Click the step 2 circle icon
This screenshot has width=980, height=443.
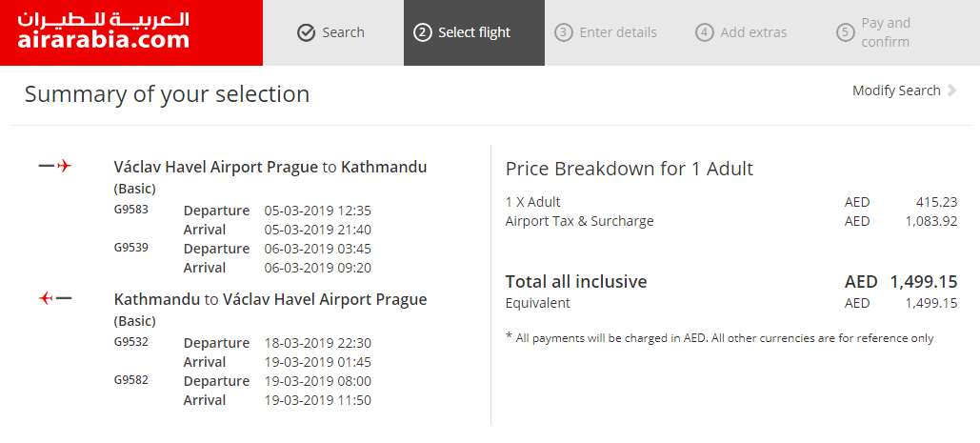[423, 32]
